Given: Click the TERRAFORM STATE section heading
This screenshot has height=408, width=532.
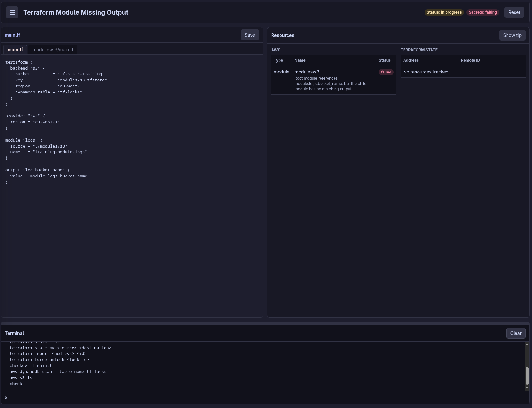Looking at the screenshot, I should coord(419,50).
